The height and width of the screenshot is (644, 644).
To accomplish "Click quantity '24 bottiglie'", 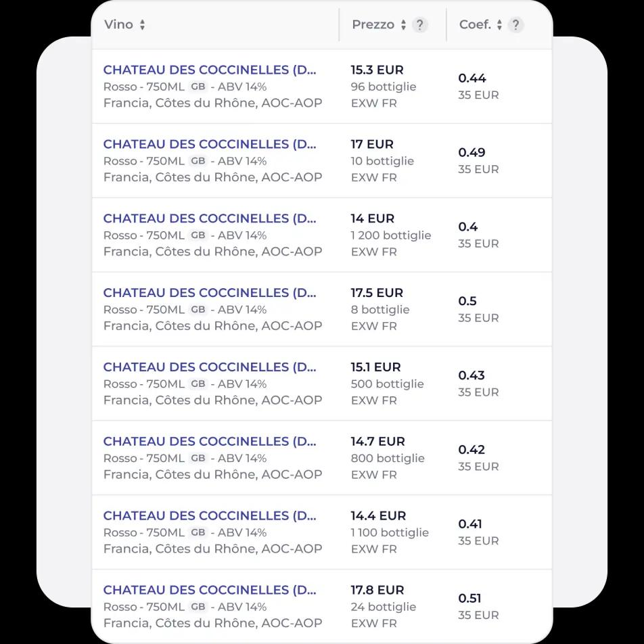I will (384, 607).
